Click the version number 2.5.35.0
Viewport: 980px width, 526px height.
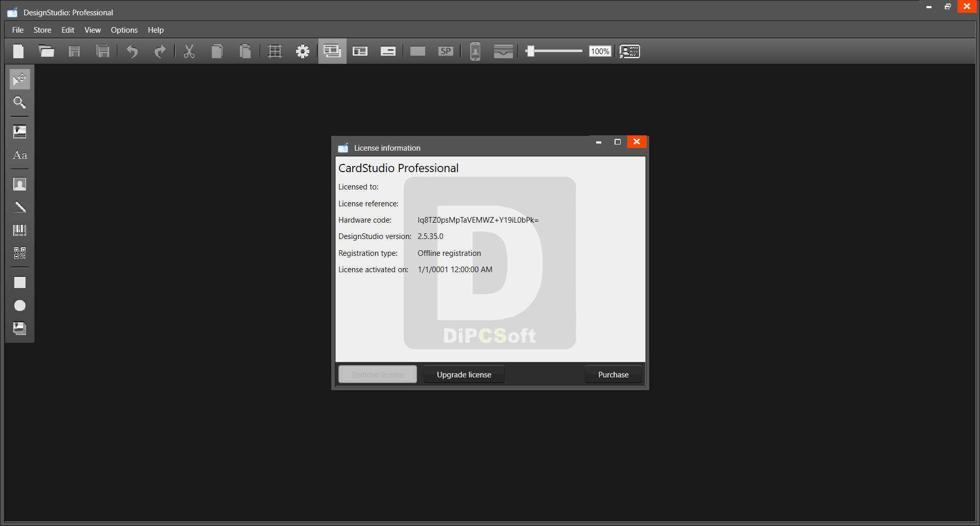click(430, 236)
